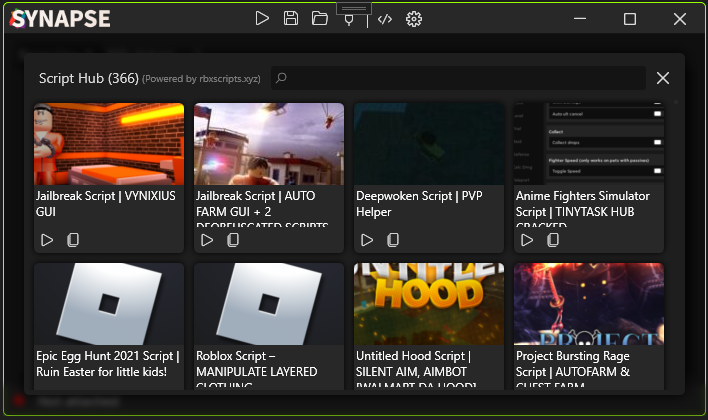
Task: Select the 'Deepwoken Script | PVP Helper' title
Action: click(x=419, y=204)
